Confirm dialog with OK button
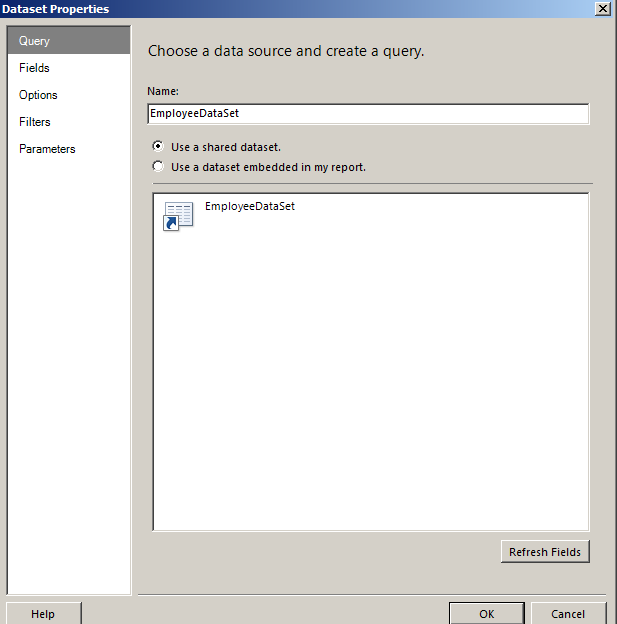Image resolution: width=617 pixels, height=624 pixels. (486, 614)
